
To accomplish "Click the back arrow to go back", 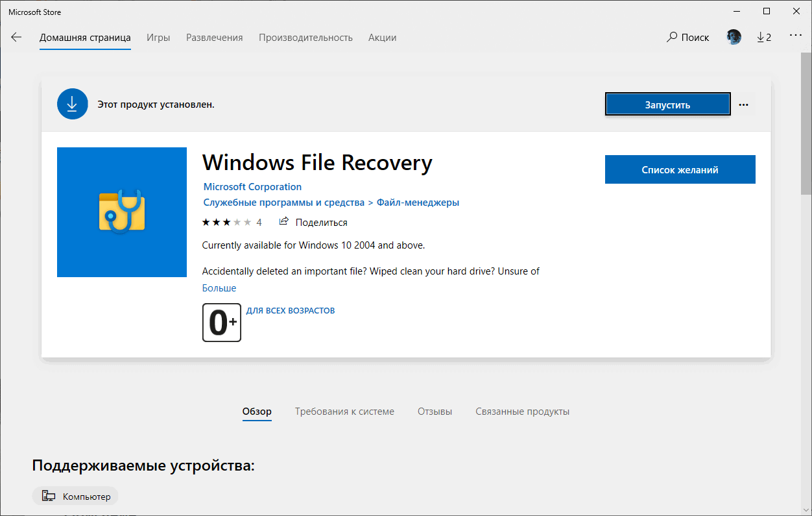I will 16,37.
